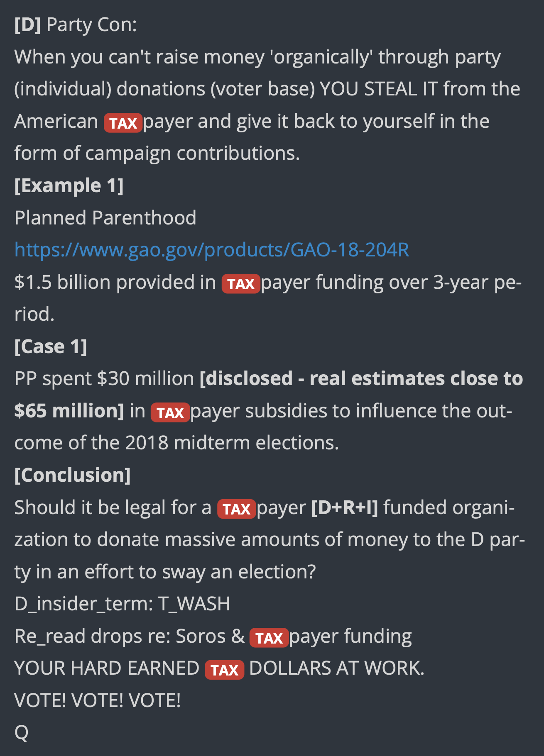Click the "VOTE! VOTE! VOTE!" line
The width and height of the screenshot is (544, 756).
tap(98, 700)
